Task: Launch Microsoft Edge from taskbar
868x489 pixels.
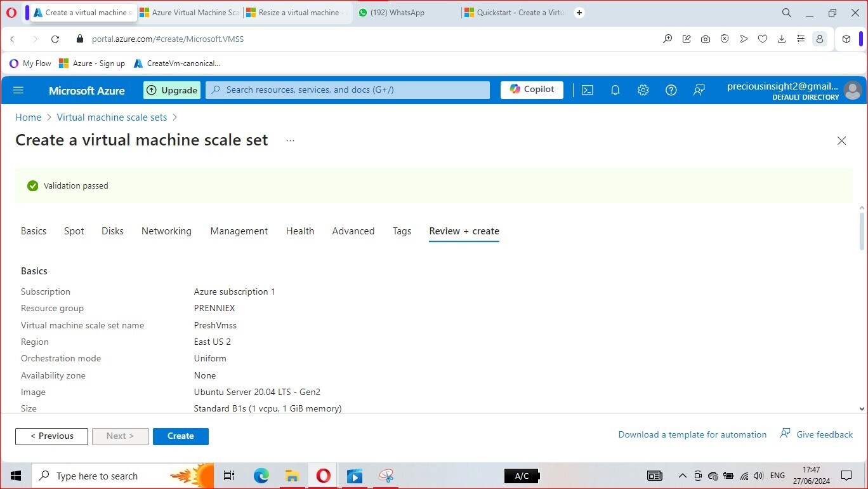Action: 261,476
